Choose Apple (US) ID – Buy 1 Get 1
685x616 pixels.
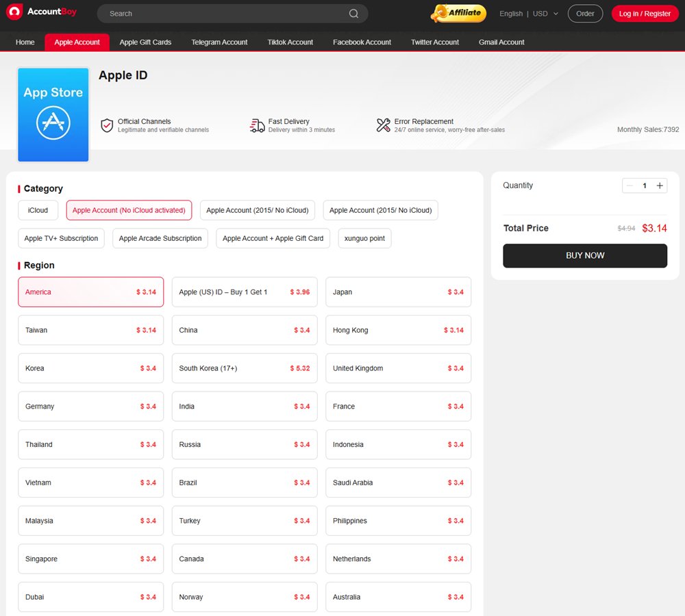(245, 292)
